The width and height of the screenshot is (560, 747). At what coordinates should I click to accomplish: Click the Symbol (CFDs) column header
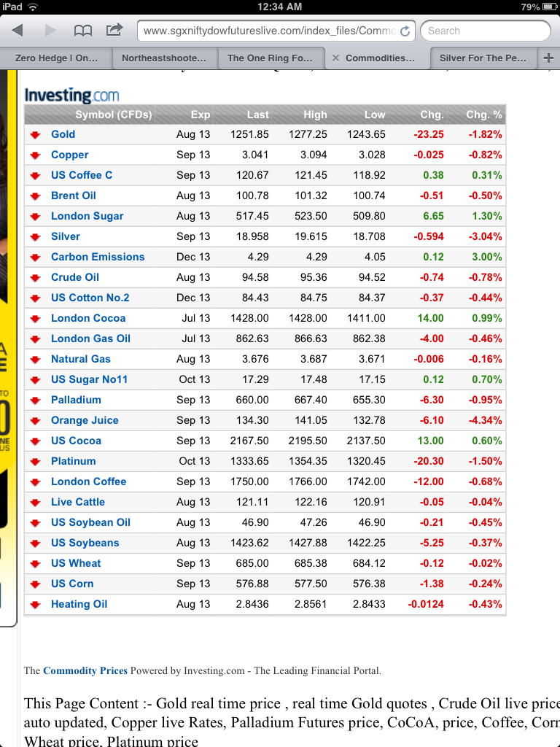pos(113,115)
